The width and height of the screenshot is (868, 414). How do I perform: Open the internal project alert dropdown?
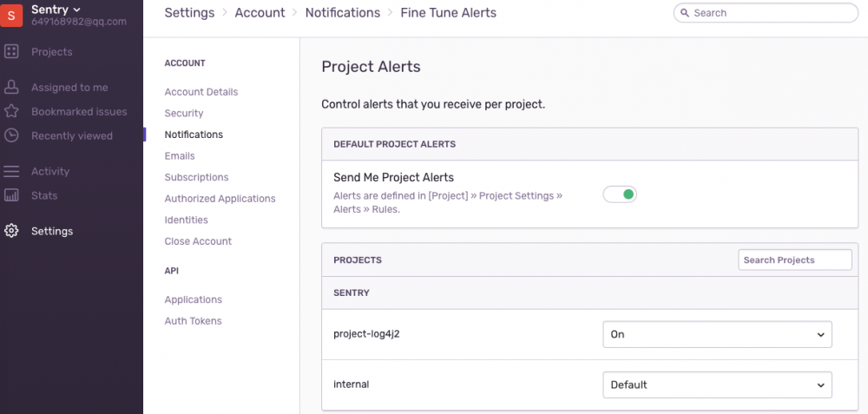tap(717, 384)
